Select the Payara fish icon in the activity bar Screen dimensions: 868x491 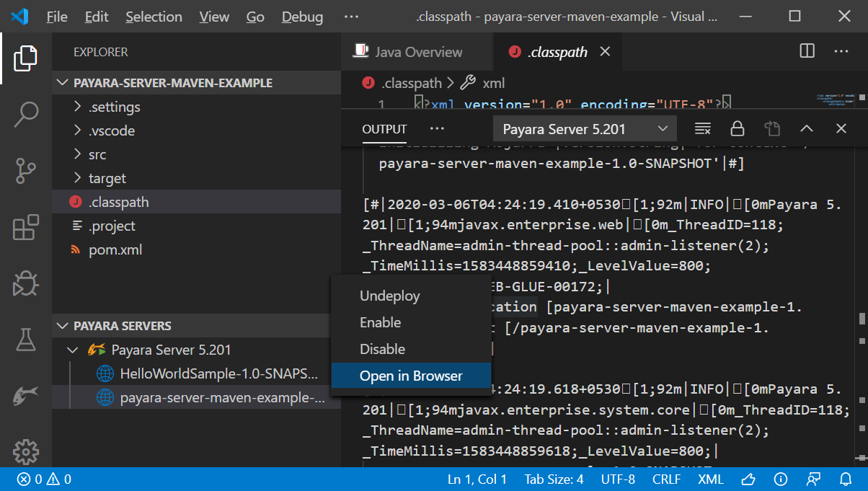(x=26, y=394)
